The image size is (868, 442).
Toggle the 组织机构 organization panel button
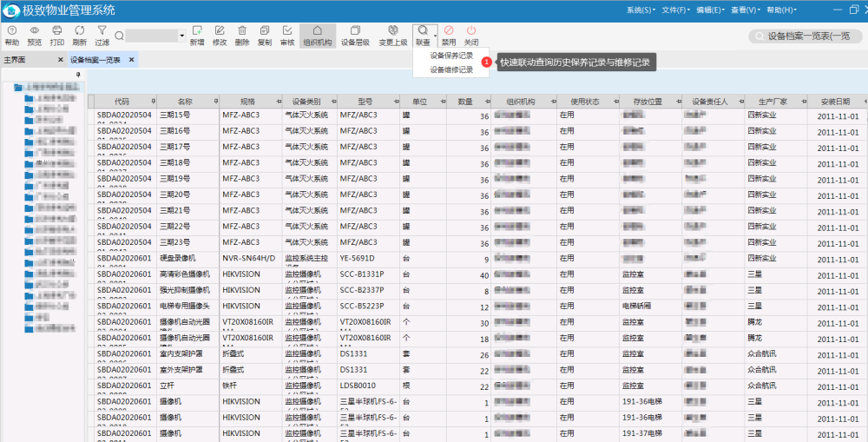(x=317, y=36)
